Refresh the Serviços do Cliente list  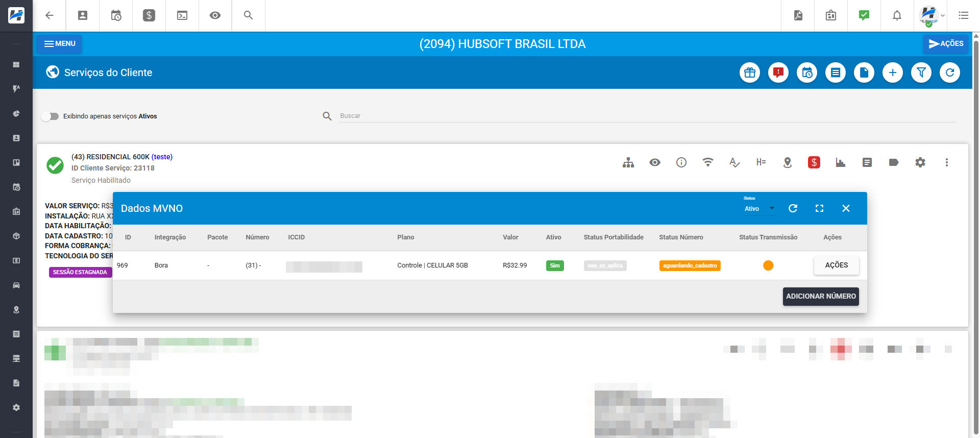tap(950, 72)
